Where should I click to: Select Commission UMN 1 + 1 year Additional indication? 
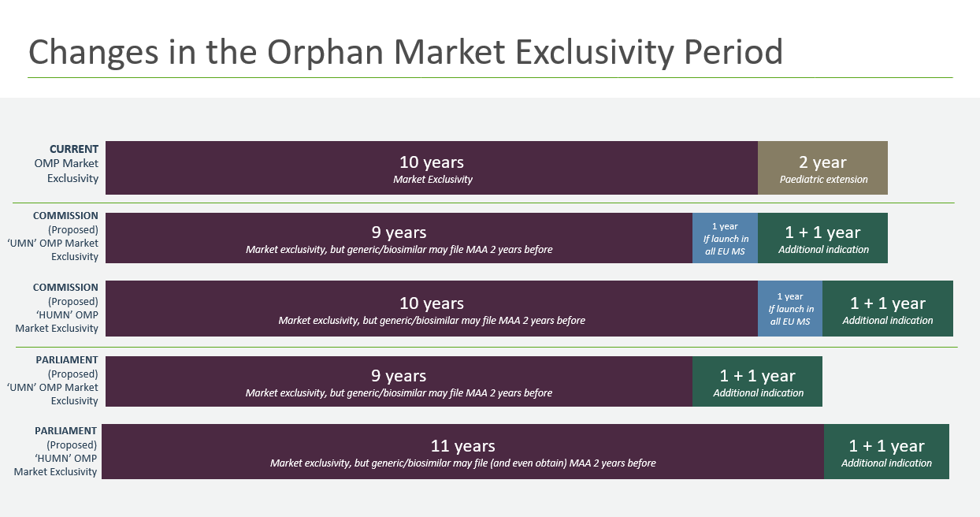click(822, 238)
